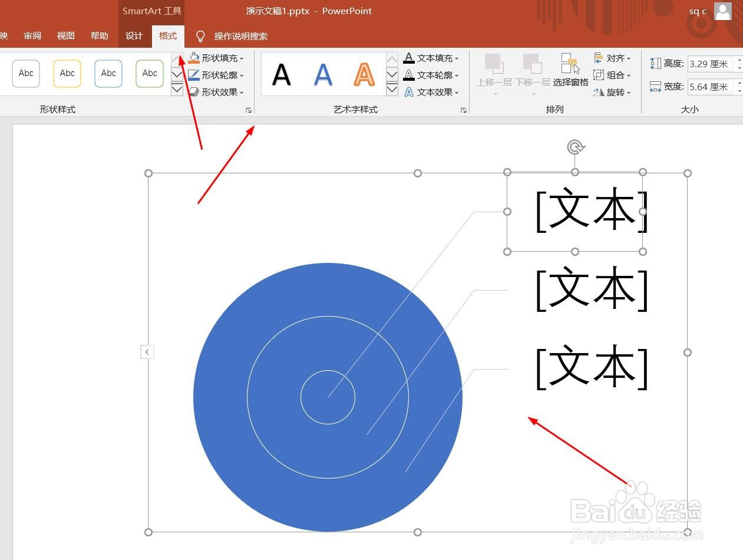The width and height of the screenshot is (743, 560).
Task: Show next row of shape styles
Action: pyautogui.click(x=177, y=74)
